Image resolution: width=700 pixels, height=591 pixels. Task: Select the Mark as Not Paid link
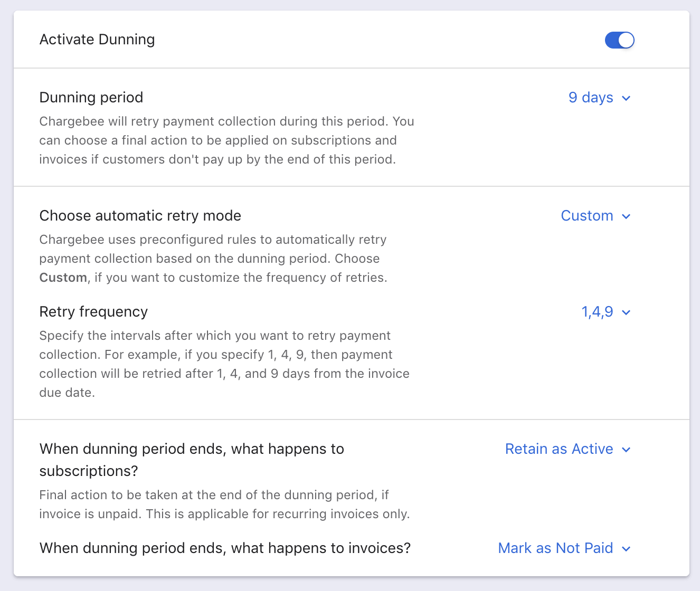coord(555,548)
